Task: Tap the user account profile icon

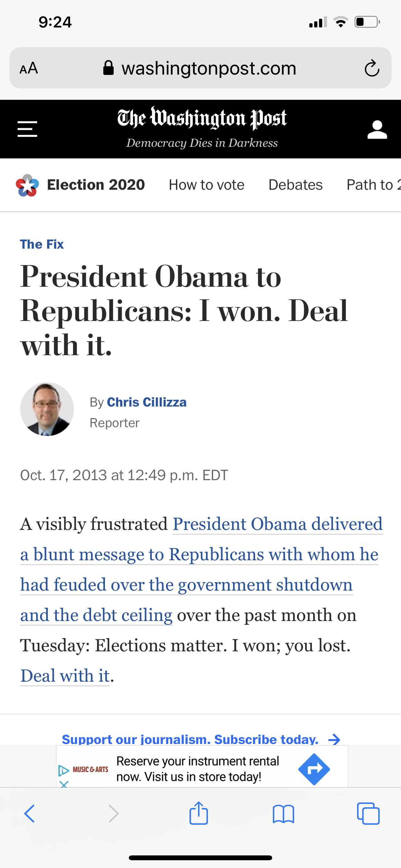Action: click(x=377, y=130)
